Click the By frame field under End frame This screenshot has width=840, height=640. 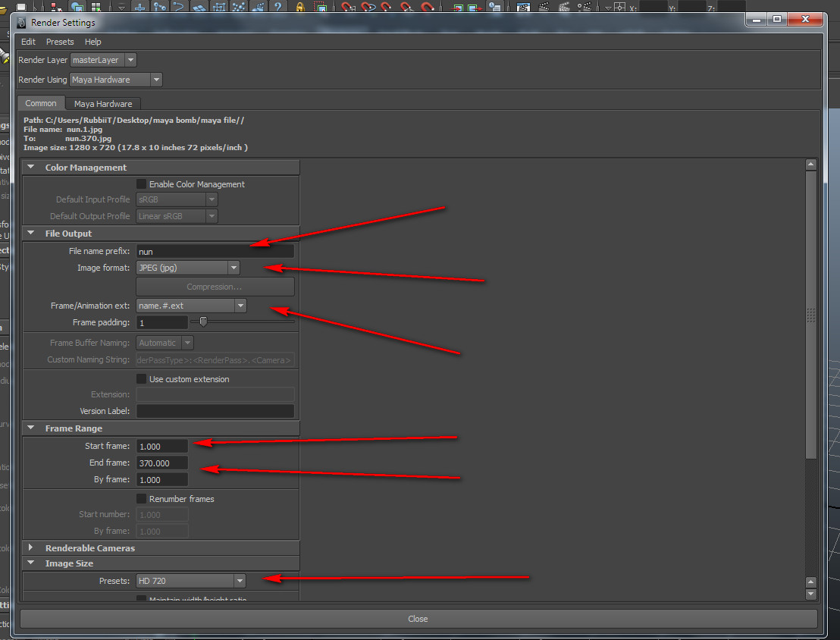161,479
